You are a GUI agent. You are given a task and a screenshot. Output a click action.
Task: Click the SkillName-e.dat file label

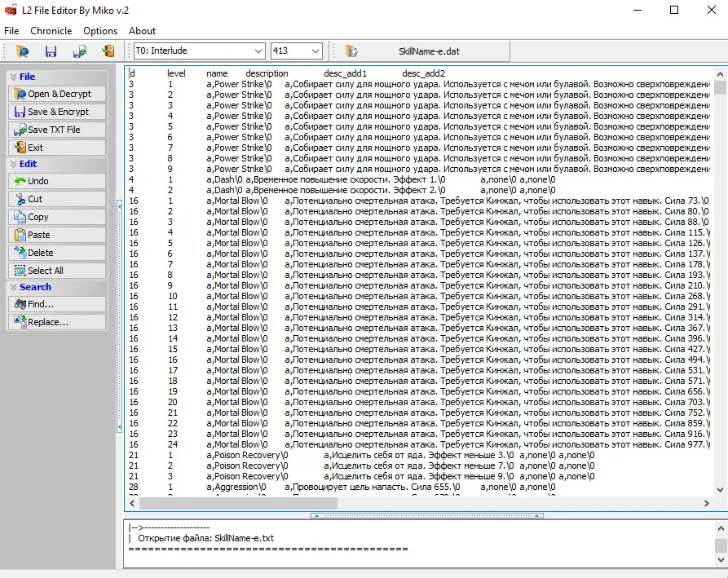429,51
